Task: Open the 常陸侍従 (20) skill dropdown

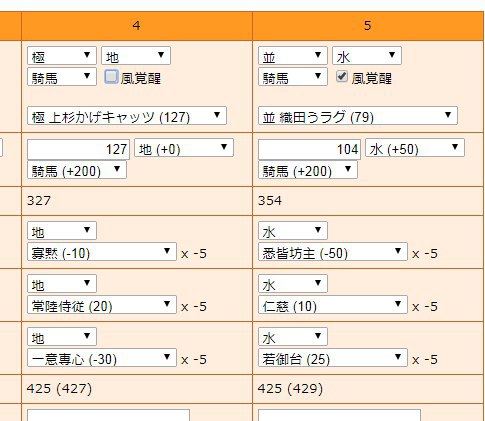Action: click(102, 305)
